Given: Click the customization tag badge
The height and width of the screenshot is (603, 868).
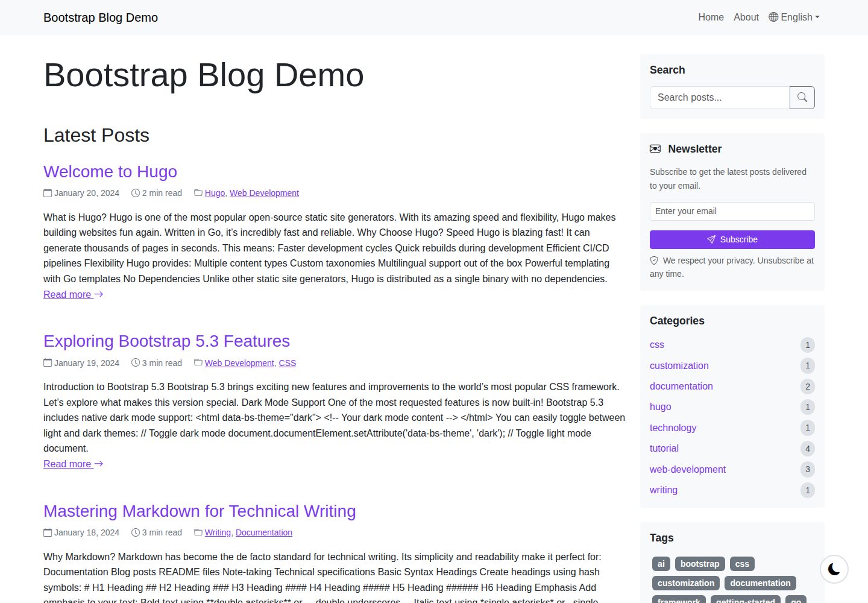Looking at the screenshot, I should (x=686, y=583).
